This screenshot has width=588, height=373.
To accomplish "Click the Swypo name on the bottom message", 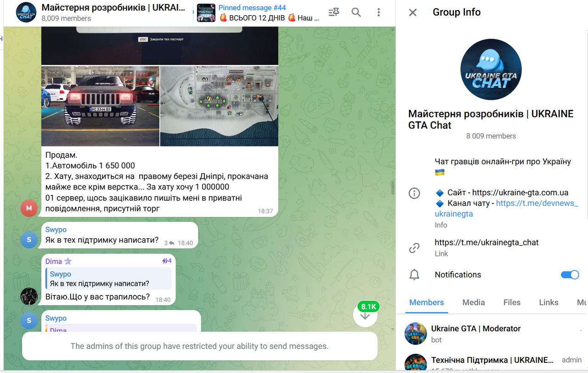I will (x=56, y=318).
